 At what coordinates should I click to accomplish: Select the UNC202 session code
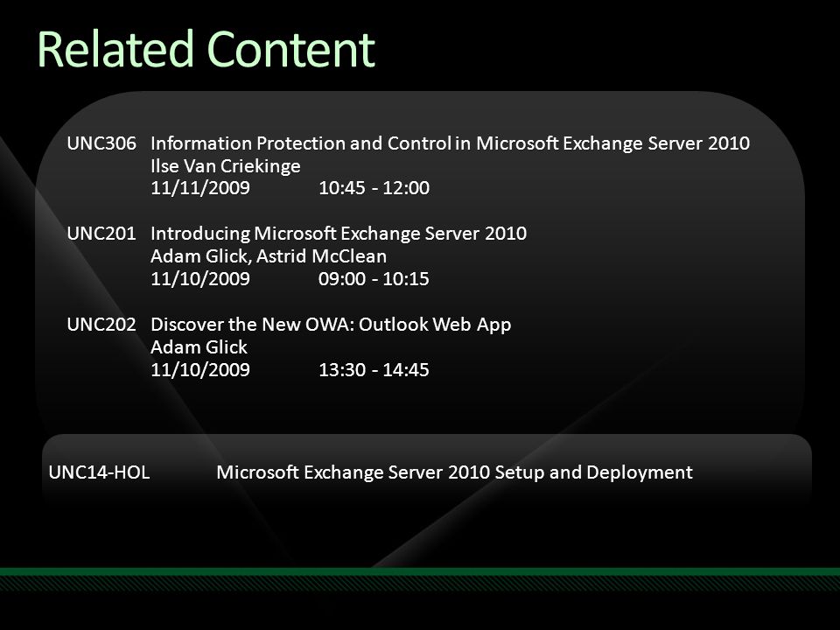pyautogui.click(x=101, y=325)
